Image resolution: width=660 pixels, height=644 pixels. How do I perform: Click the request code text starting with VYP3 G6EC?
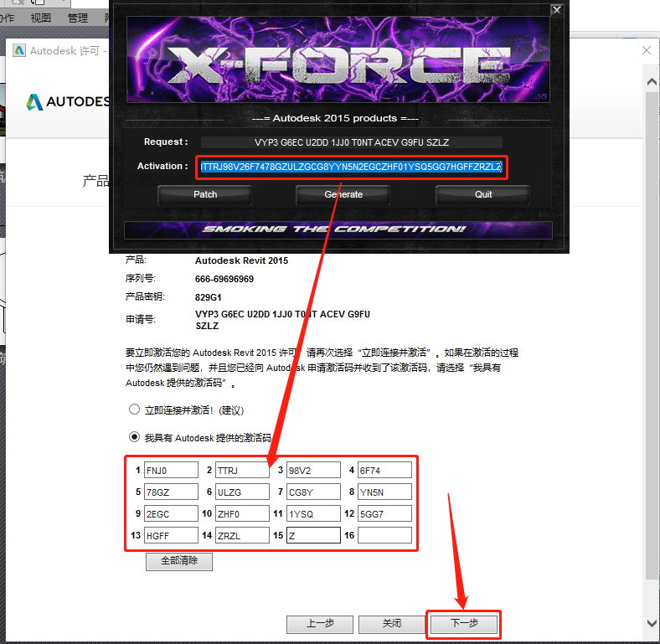pos(282,320)
